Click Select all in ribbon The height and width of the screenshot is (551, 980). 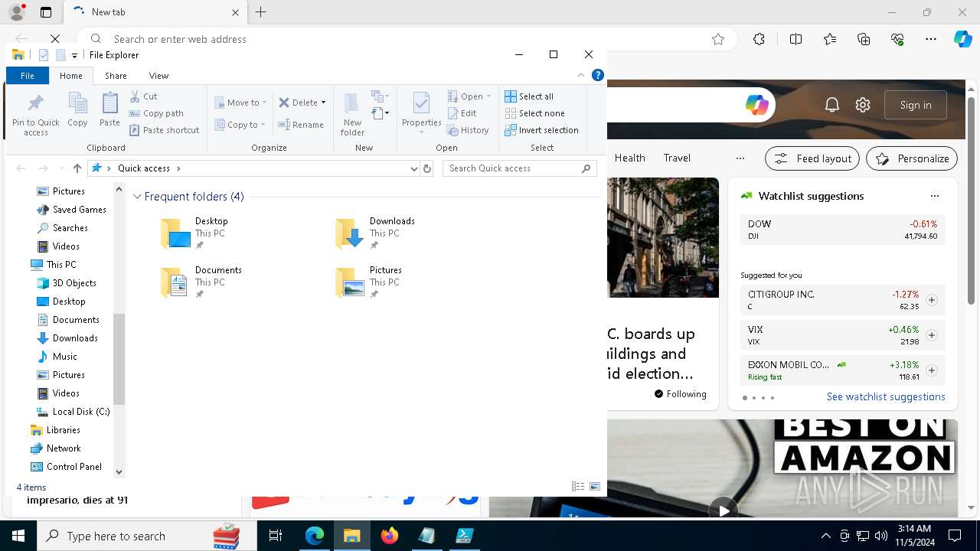[529, 96]
